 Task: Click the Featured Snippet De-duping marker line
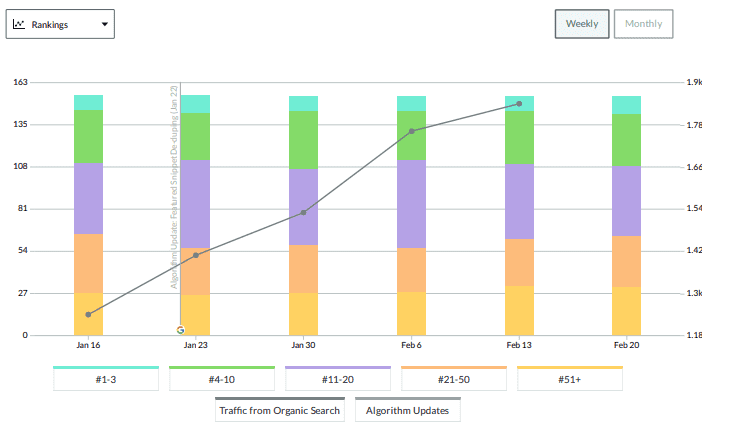[x=180, y=200]
